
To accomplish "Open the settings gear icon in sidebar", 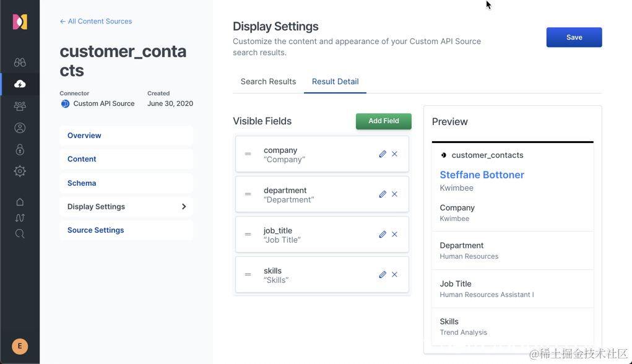I will click(20, 171).
